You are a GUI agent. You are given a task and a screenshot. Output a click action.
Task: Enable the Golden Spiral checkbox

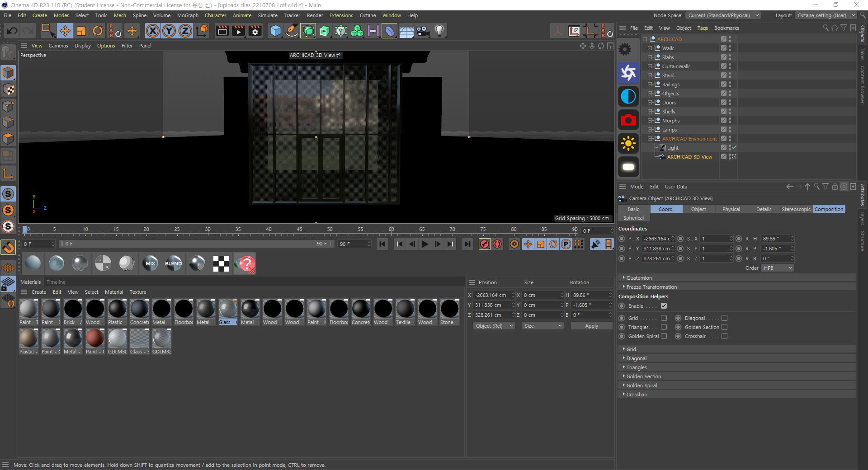[x=664, y=336]
